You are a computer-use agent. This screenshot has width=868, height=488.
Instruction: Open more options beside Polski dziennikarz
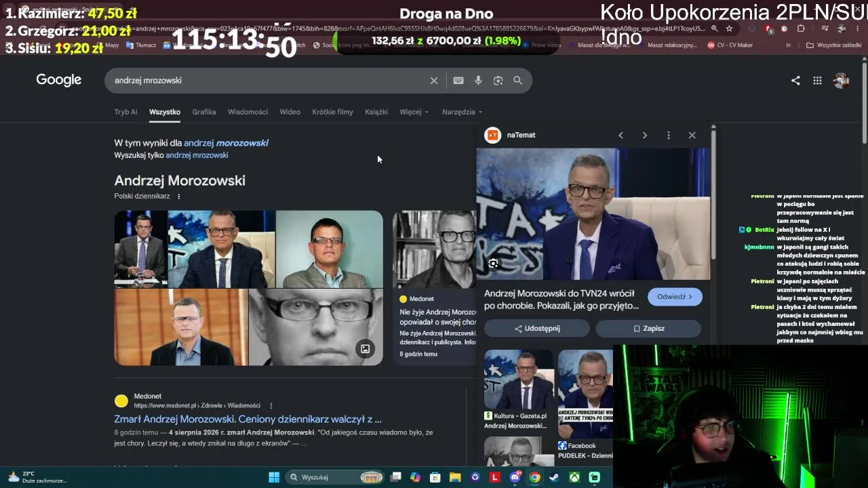pyautogui.click(x=179, y=197)
